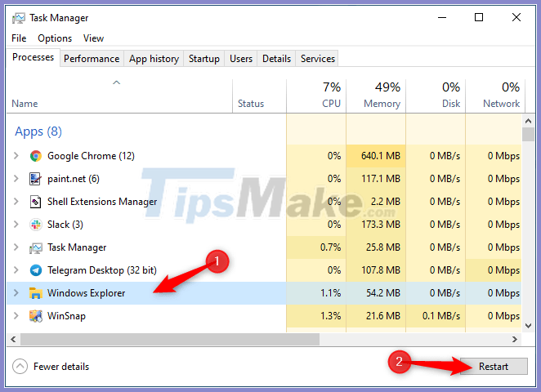Click the vertical scrollbar down arrow
The height and width of the screenshot is (392, 541).
click(x=528, y=326)
